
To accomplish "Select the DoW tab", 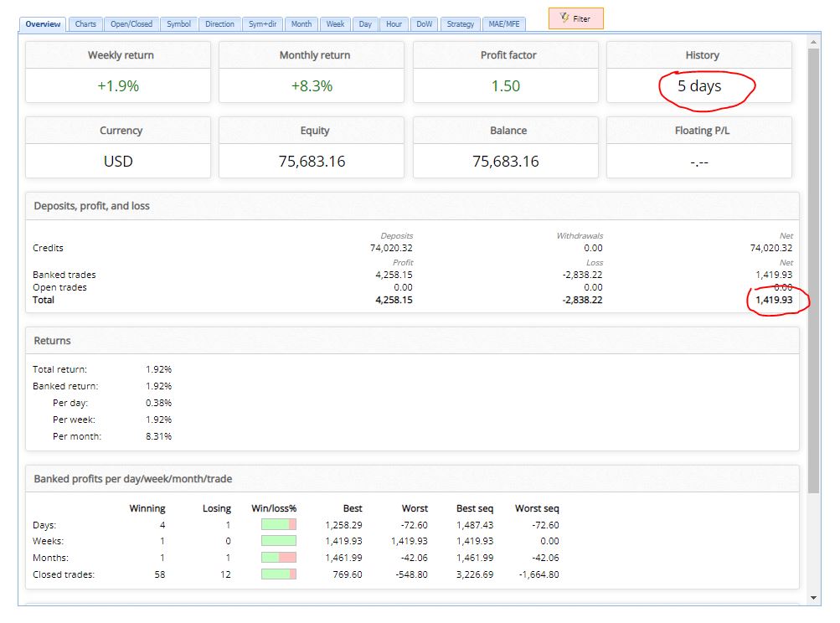I will click(x=425, y=24).
